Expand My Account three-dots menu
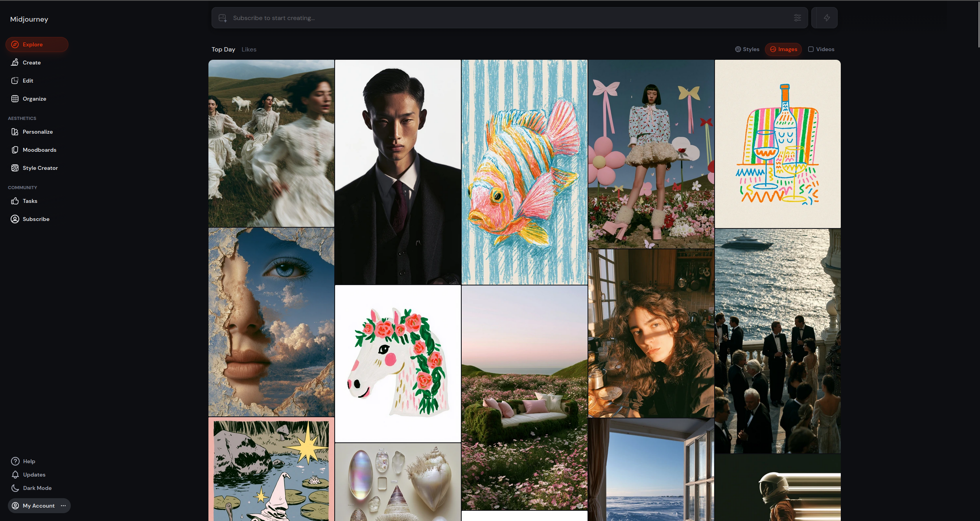The width and height of the screenshot is (980, 521). (x=63, y=506)
